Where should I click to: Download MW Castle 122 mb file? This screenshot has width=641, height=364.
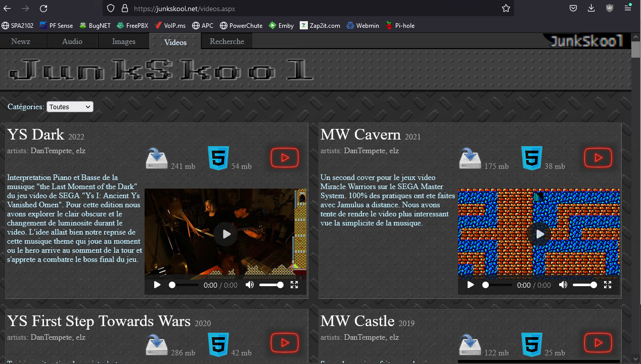click(470, 345)
